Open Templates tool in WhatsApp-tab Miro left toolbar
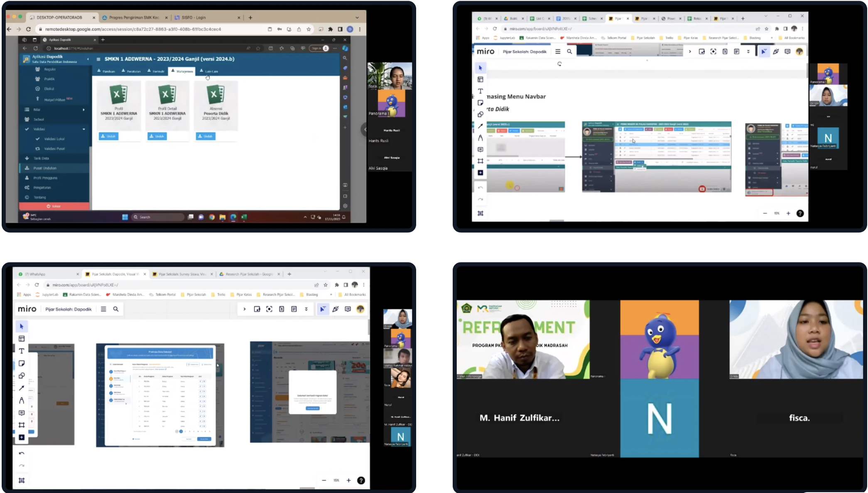868x493 pixels. pyautogui.click(x=22, y=339)
